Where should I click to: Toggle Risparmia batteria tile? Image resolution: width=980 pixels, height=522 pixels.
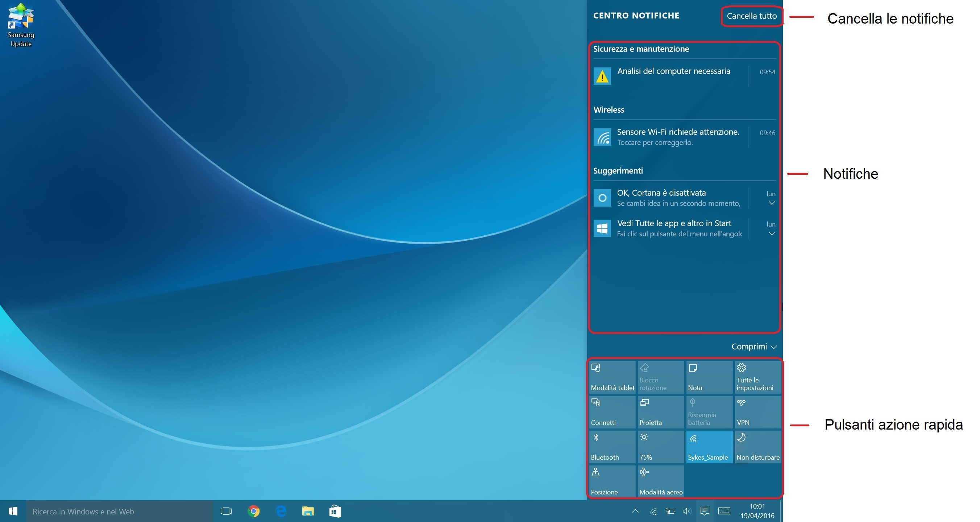[709, 412]
